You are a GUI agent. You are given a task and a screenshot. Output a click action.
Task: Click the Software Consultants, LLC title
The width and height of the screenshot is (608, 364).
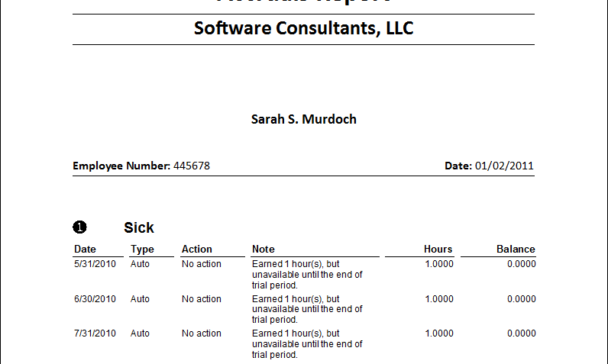(x=303, y=28)
